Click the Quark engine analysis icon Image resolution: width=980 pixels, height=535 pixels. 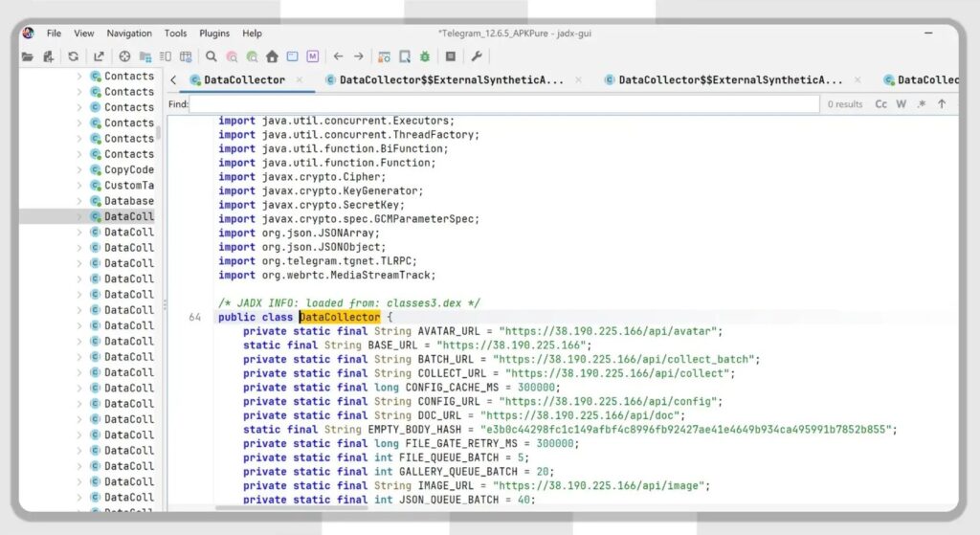(x=405, y=56)
